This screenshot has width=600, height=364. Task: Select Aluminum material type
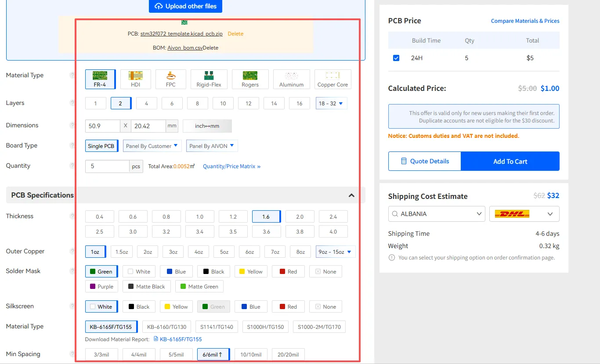pos(292,79)
